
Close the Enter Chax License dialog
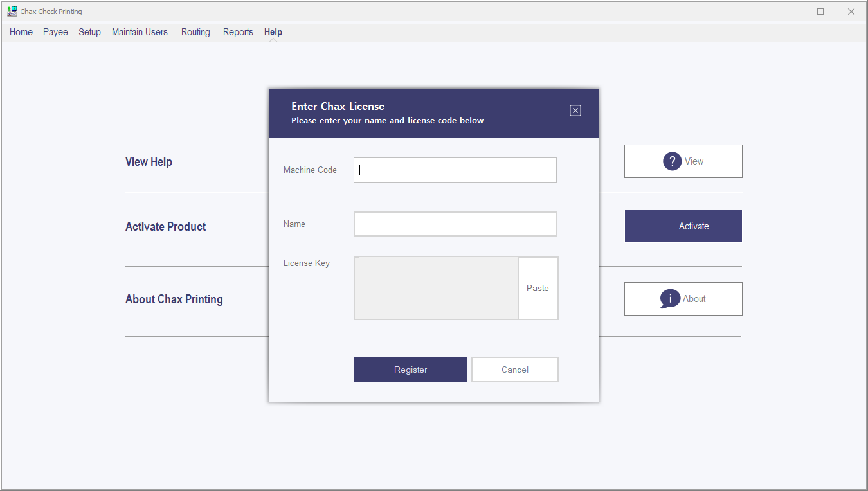coord(575,111)
